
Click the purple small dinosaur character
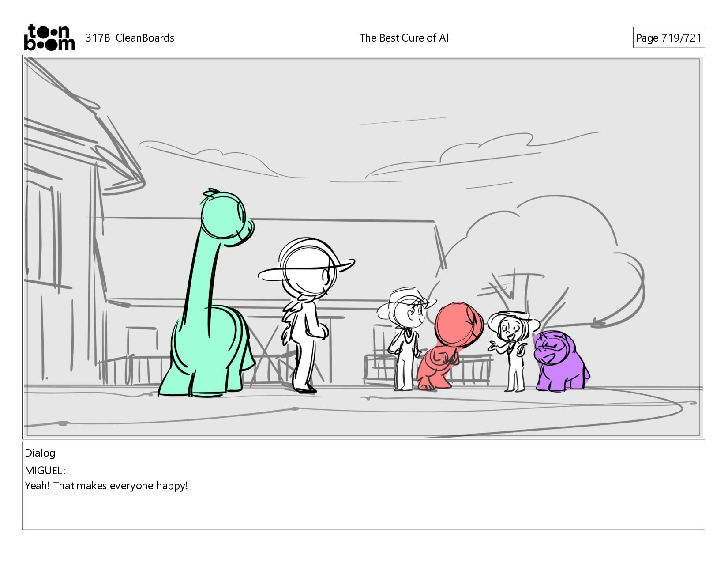coord(561,361)
